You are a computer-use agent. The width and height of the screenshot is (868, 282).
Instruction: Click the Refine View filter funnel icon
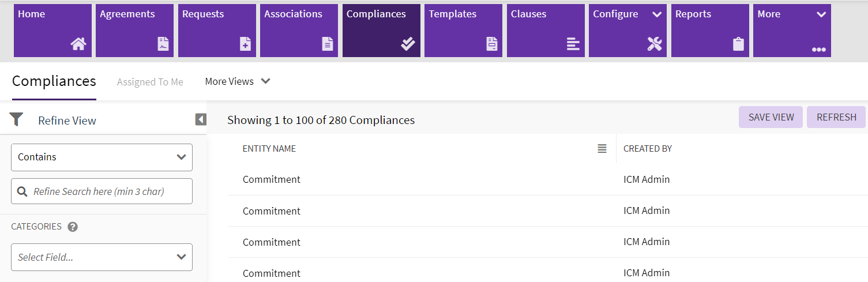(16, 120)
